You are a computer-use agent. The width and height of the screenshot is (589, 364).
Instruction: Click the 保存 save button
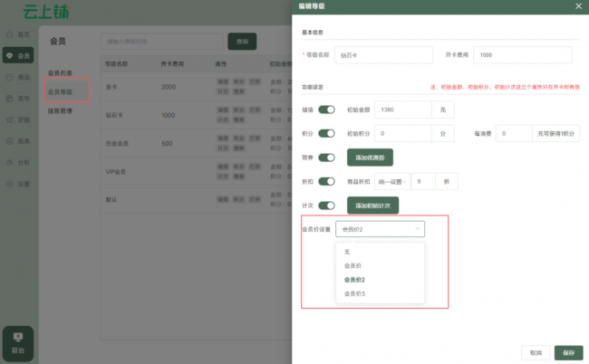coord(568,352)
